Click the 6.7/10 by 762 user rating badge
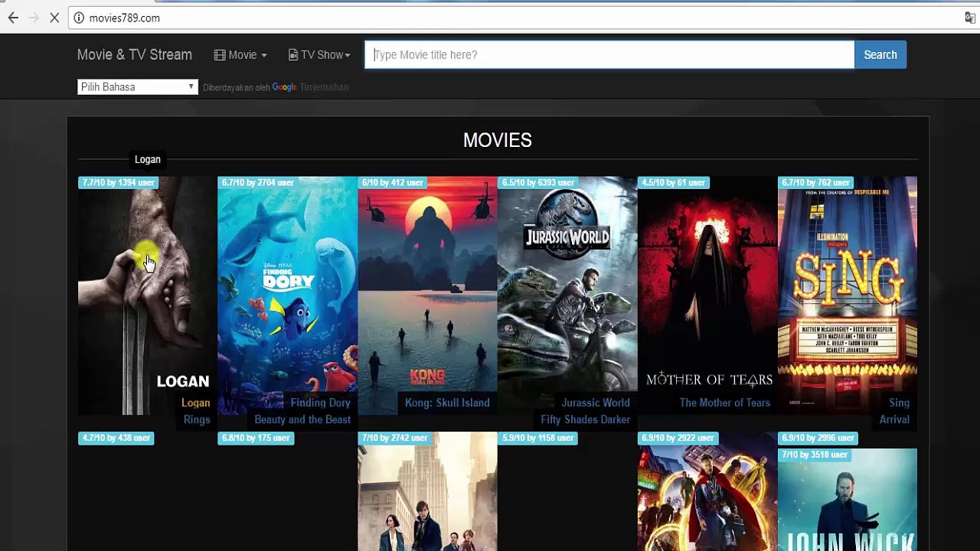 point(815,183)
